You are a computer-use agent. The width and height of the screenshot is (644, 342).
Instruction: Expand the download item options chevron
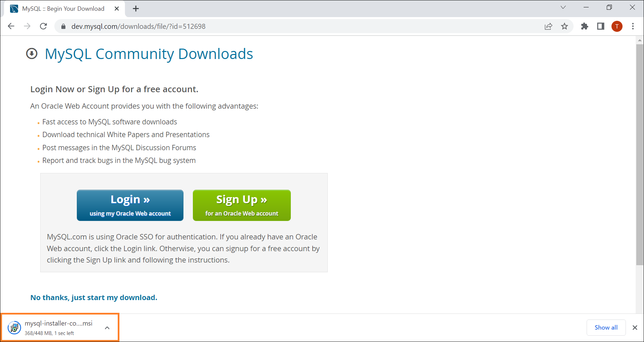(x=107, y=328)
